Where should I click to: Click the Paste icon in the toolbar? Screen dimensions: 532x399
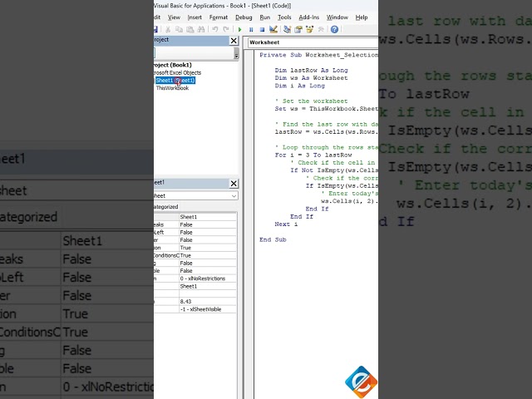click(190, 30)
